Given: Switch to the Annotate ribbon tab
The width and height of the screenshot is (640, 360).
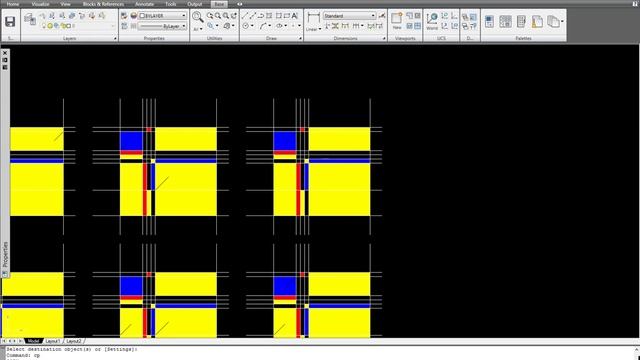Looking at the screenshot, I should (x=144, y=4).
